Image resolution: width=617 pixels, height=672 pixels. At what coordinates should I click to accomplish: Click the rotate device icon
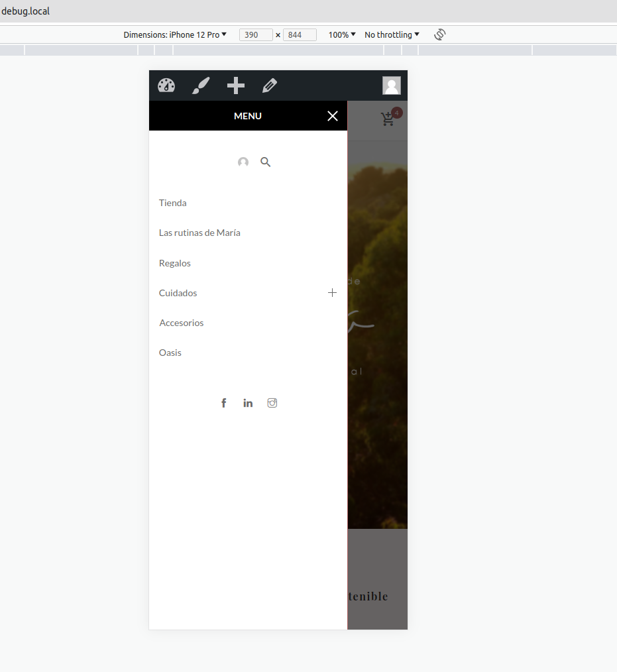[439, 34]
